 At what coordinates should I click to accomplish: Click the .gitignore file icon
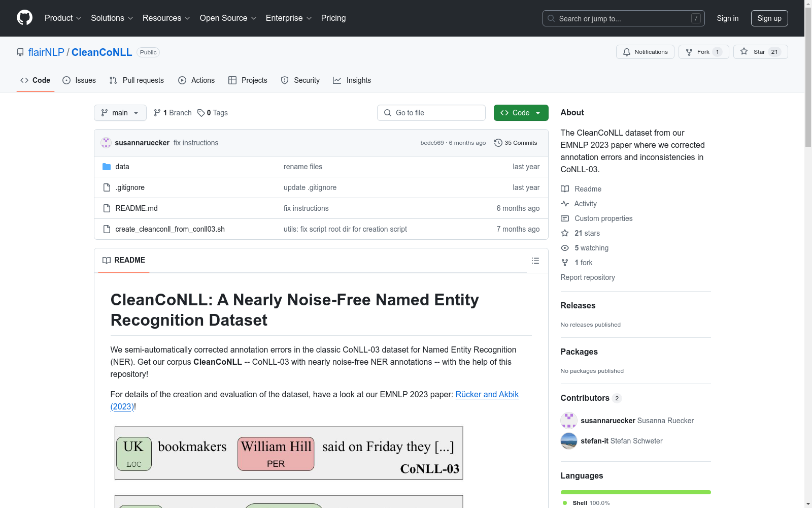[107, 187]
